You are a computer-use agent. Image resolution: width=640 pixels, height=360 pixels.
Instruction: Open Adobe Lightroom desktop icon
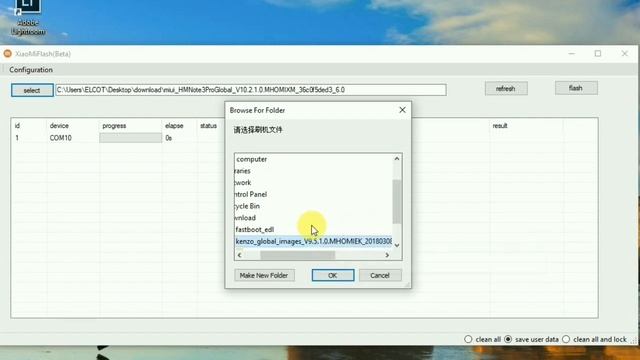point(28,18)
